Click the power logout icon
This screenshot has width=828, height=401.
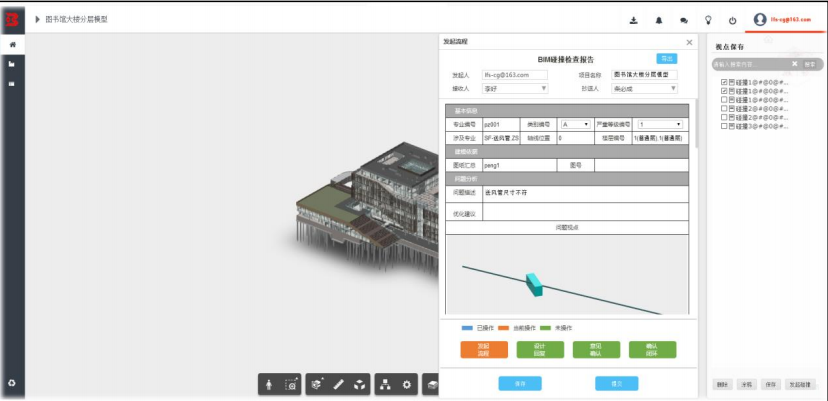[x=732, y=21]
